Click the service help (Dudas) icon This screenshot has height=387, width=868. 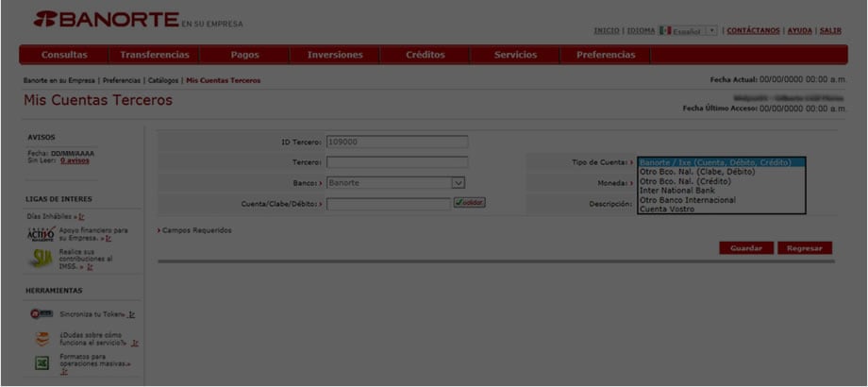pyautogui.click(x=42, y=339)
